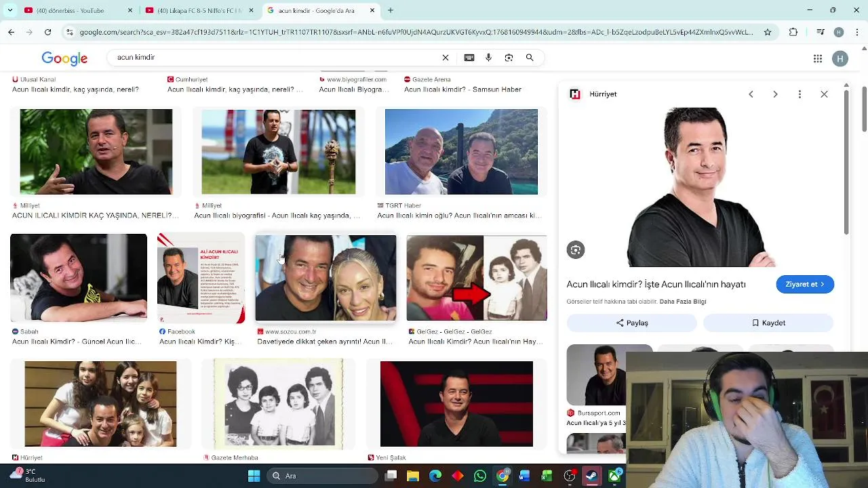Open the Hürriyet family photo thumbnail
Image resolution: width=868 pixels, height=488 pixels.
(x=100, y=404)
